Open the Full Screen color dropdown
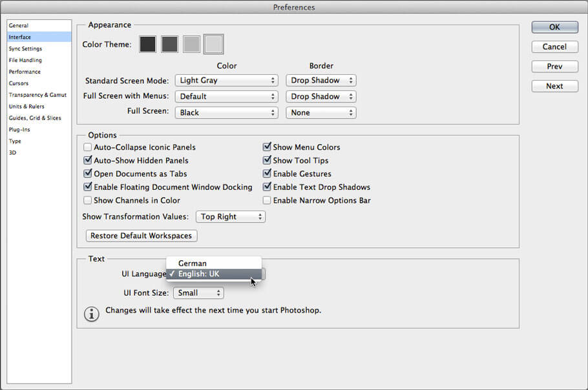 pyautogui.click(x=226, y=112)
